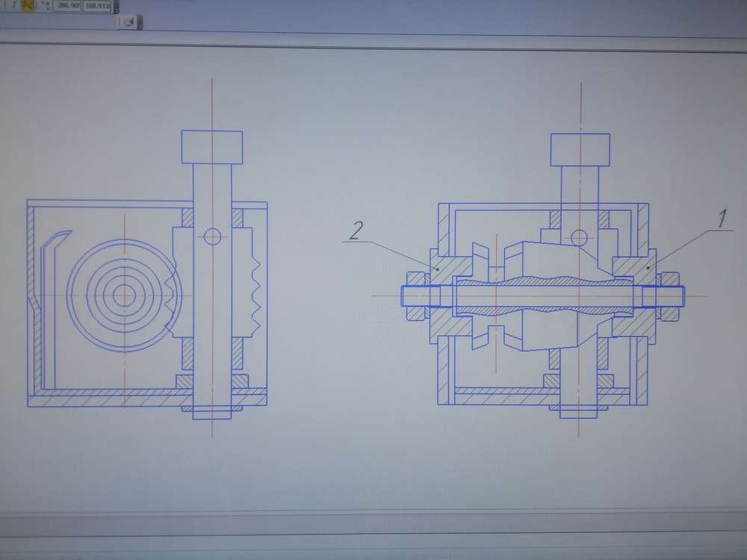Click the nut on the right shaft end
The image size is (747, 560).
pos(669,294)
